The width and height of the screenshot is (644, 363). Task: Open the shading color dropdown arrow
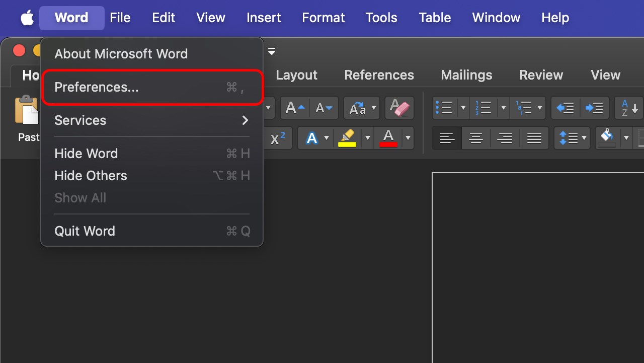click(x=626, y=138)
